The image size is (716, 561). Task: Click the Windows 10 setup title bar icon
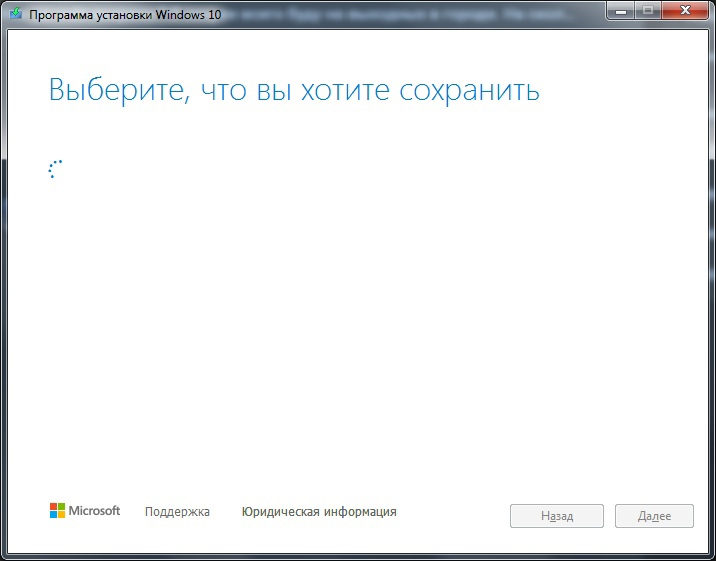point(16,14)
